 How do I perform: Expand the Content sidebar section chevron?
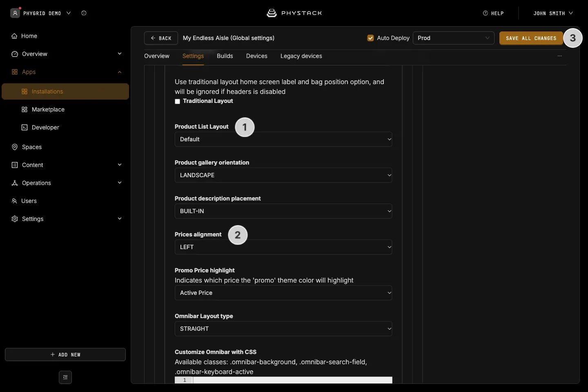(120, 165)
